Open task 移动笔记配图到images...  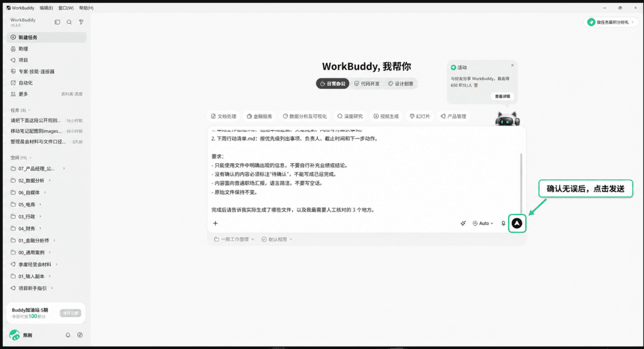pos(47,131)
